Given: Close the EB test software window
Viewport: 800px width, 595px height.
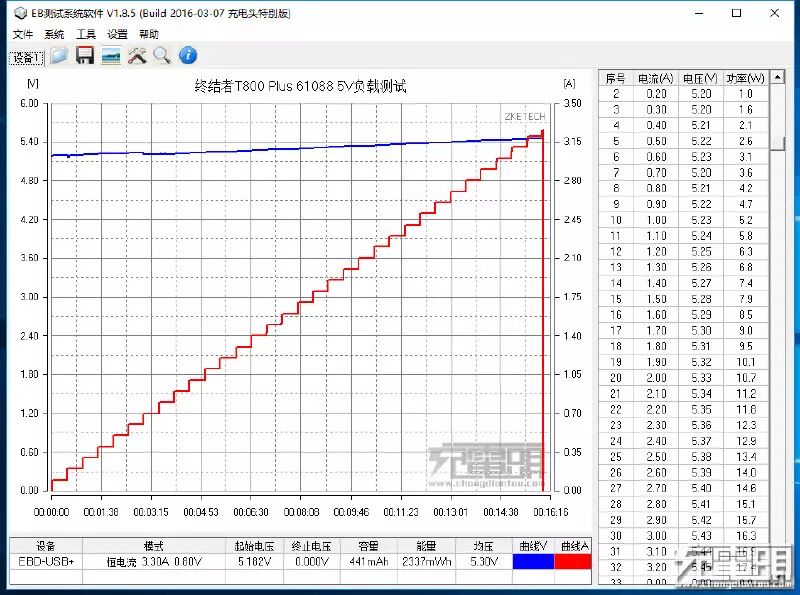Looking at the screenshot, I should point(774,13).
